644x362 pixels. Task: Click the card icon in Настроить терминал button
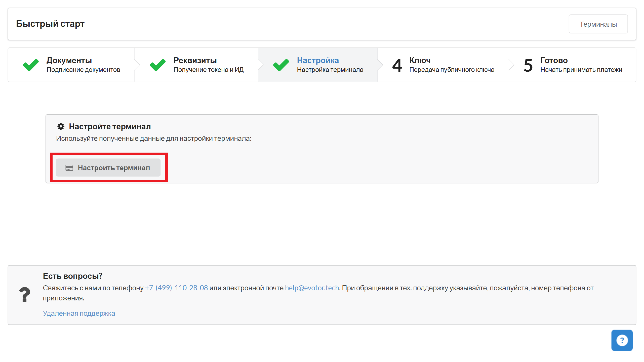click(x=69, y=168)
